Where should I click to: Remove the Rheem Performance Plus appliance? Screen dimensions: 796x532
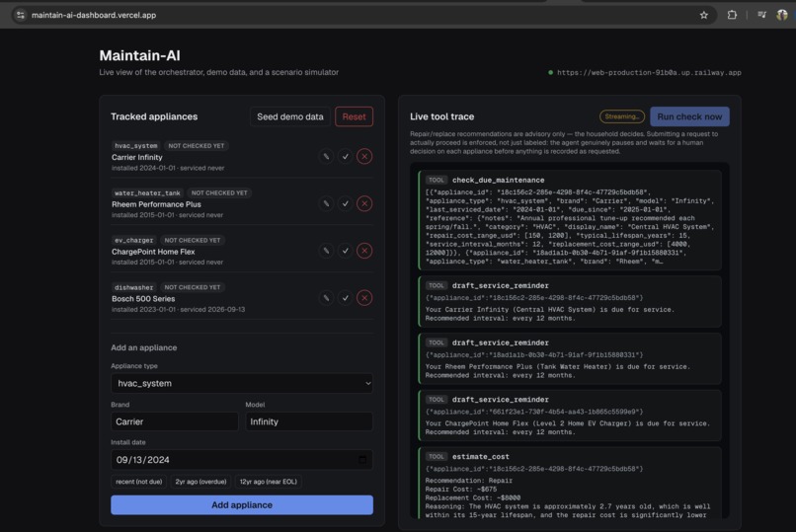click(364, 203)
